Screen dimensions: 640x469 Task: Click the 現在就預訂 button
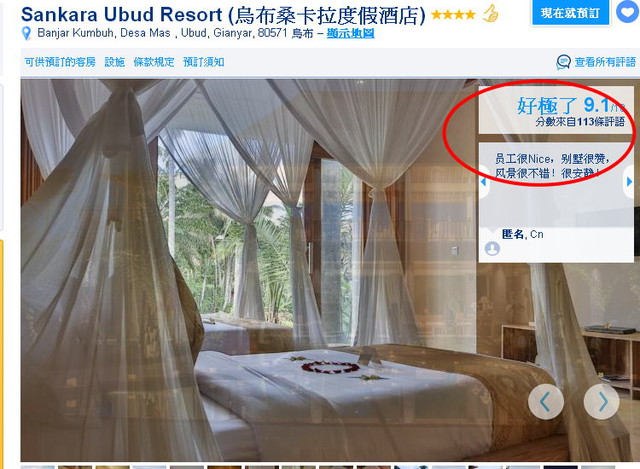[571, 13]
